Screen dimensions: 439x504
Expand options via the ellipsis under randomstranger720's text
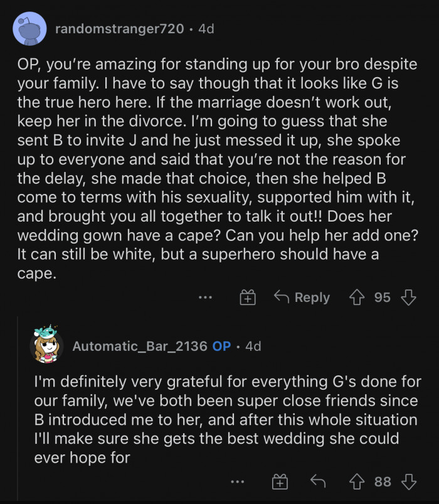tap(205, 298)
